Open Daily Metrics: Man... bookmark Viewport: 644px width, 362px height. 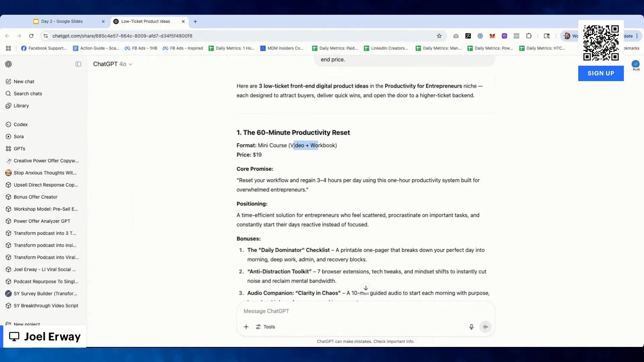(x=438, y=48)
